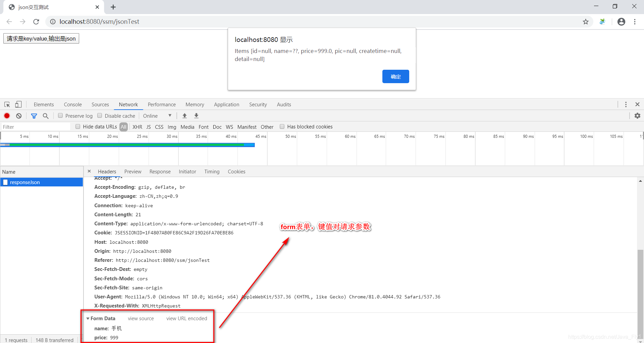This screenshot has height=343, width=644.
Task: Export HAR file with download arrow
Action: (197, 116)
